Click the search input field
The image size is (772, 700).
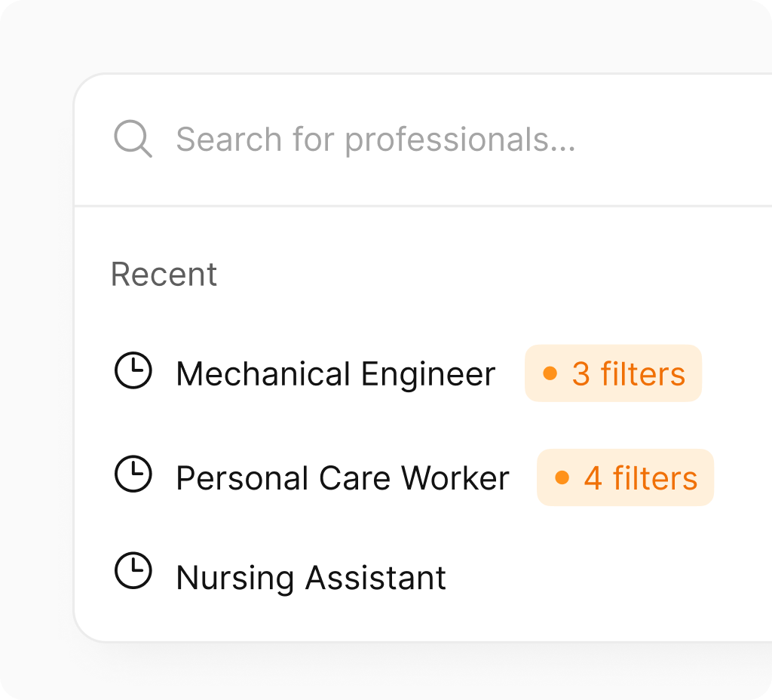click(377, 140)
